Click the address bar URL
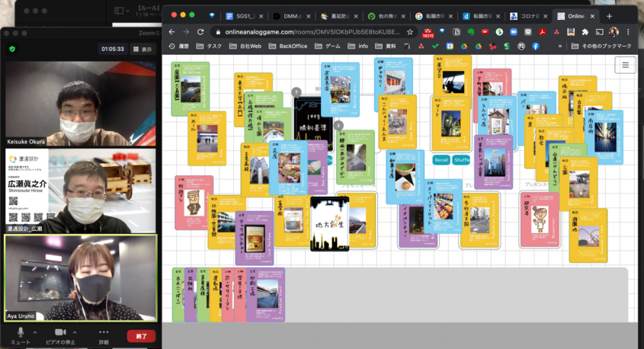This screenshot has height=349, width=644. point(305,32)
